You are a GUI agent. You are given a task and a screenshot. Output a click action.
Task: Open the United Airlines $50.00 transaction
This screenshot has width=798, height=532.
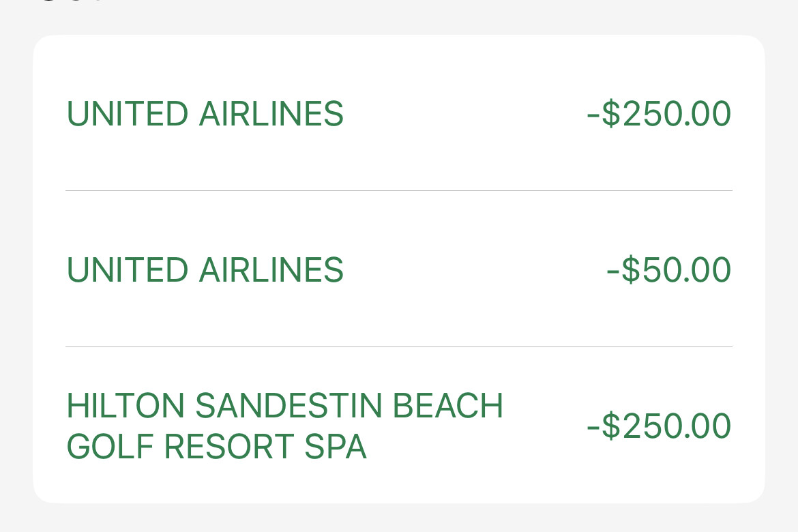click(205, 270)
